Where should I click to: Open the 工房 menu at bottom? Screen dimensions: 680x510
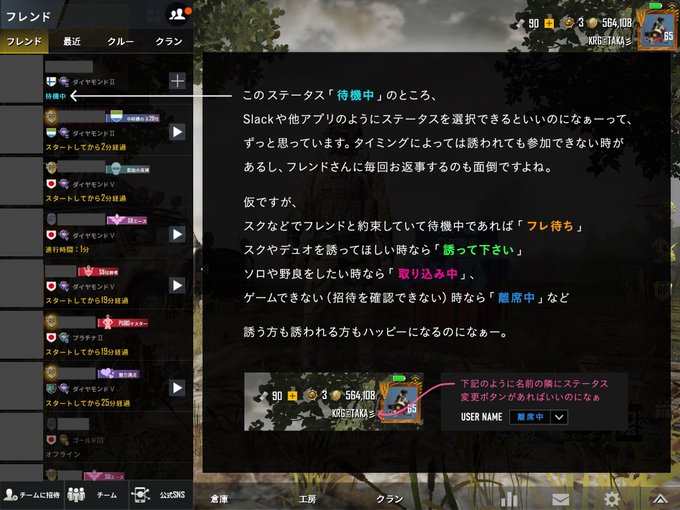pyautogui.click(x=307, y=499)
